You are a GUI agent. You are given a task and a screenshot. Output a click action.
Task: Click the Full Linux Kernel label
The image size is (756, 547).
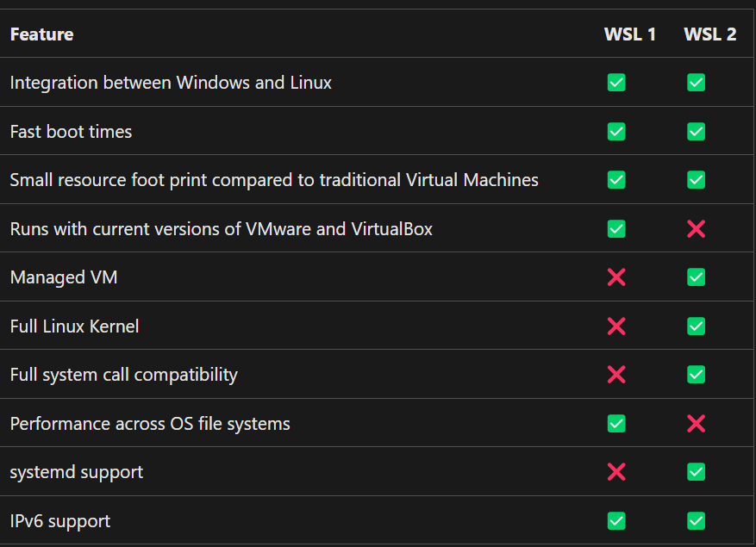coord(74,326)
